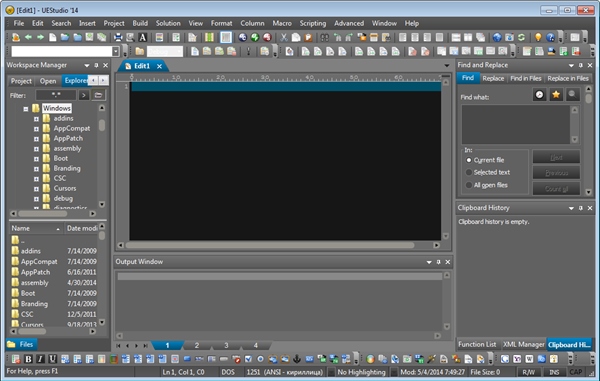600x381 pixels.
Task: Click the Previous button in Find panel
Action: [x=556, y=173]
